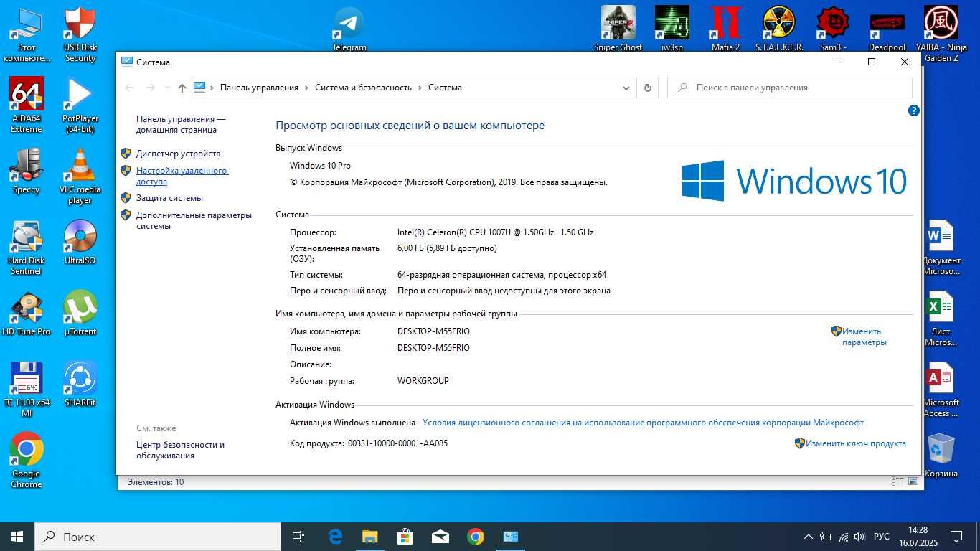Click the Up one level arrow
This screenshot has height=551, width=980.
click(182, 88)
